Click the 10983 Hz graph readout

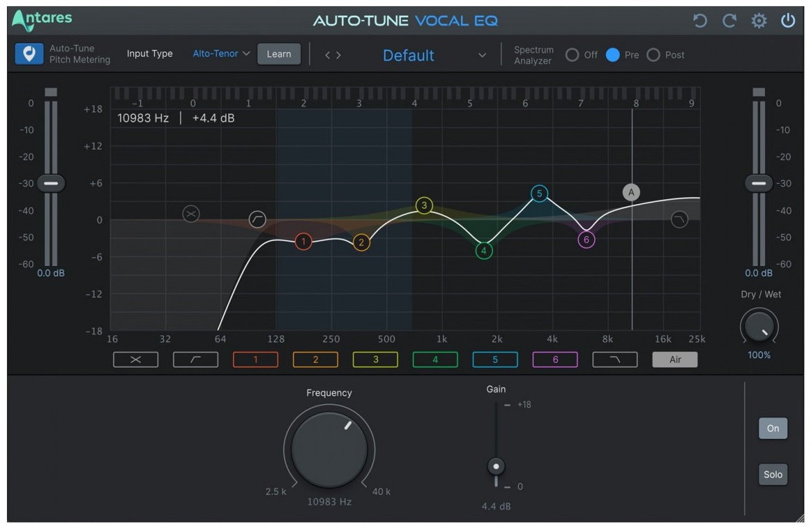(x=143, y=118)
